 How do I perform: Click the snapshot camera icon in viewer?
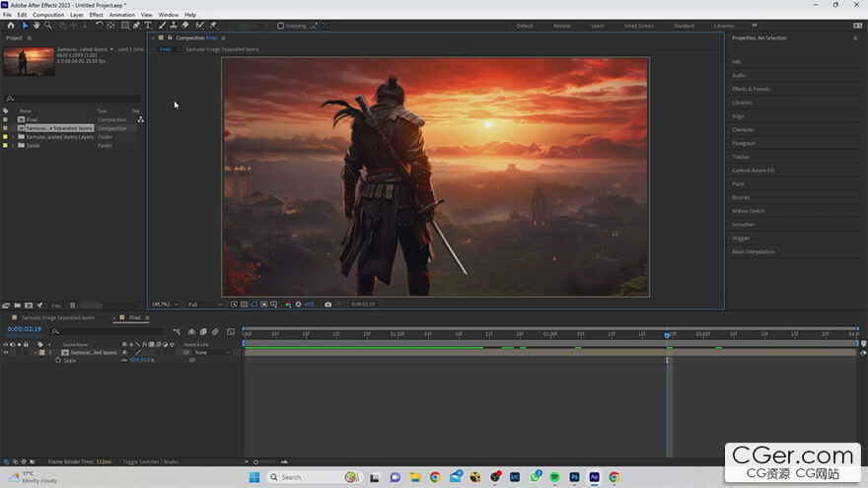(327, 305)
